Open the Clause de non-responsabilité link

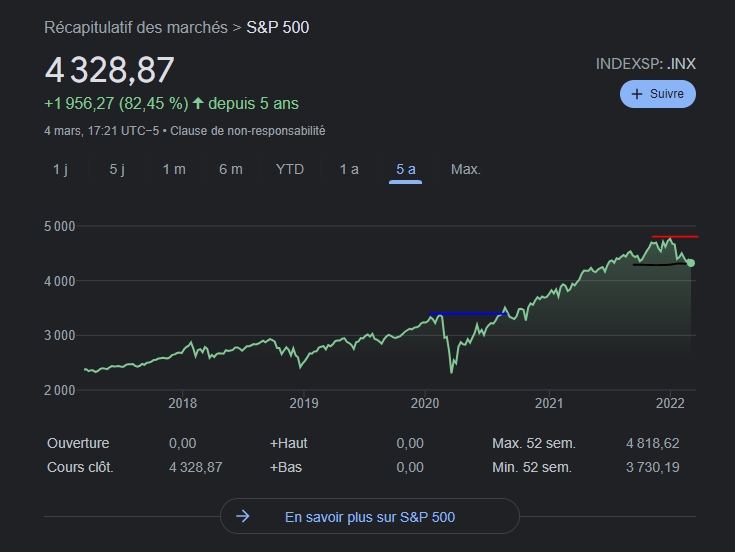pyautogui.click(x=248, y=130)
